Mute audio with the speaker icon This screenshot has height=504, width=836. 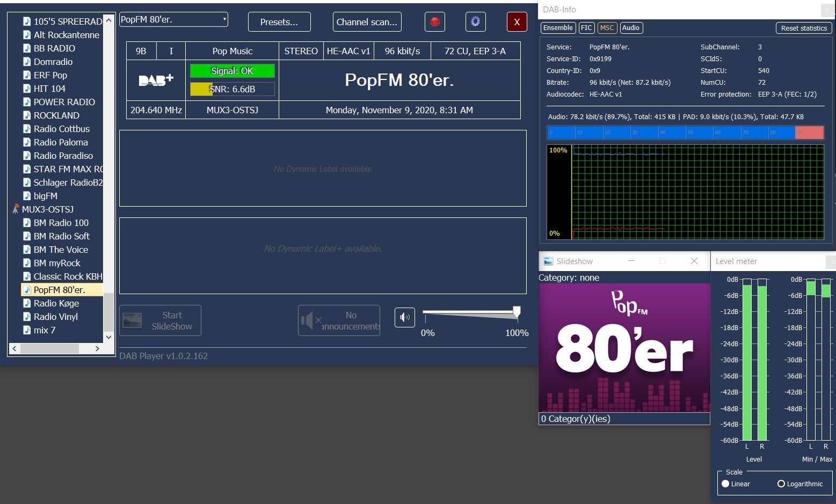click(x=405, y=317)
